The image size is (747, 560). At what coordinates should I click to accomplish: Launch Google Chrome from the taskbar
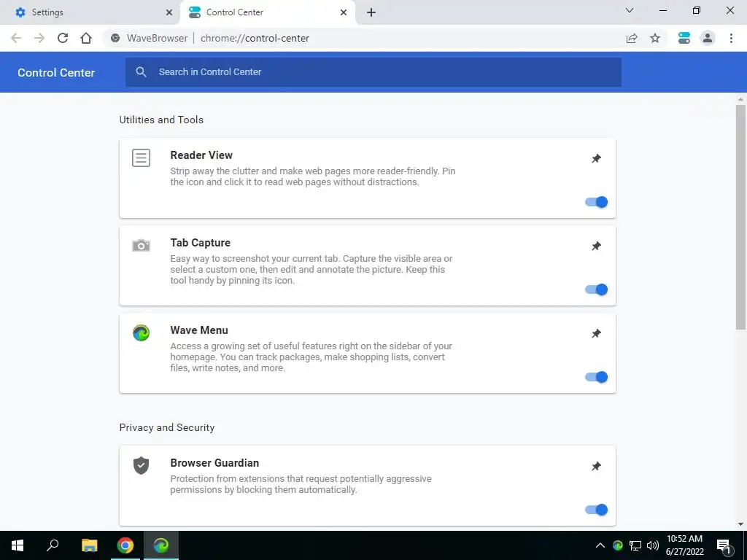125,545
